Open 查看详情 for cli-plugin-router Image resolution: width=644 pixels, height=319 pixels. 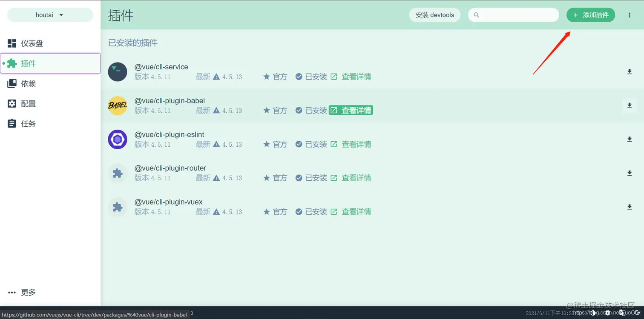tap(351, 178)
